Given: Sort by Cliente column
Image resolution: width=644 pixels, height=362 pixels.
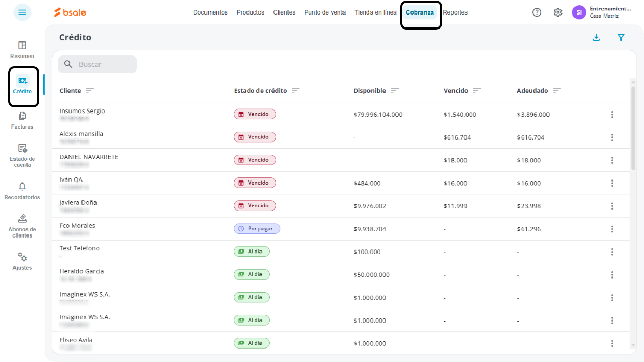Looking at the screenshot, I should click(x=90, y=91).
